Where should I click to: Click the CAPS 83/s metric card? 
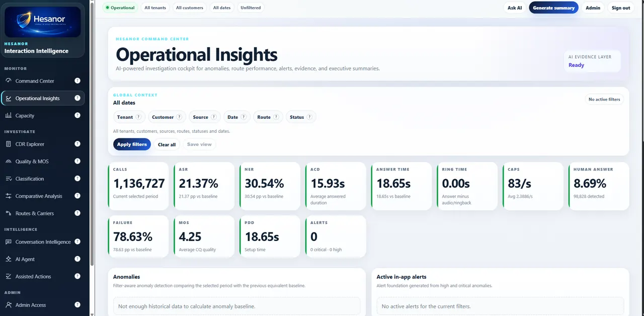[533, 186]
